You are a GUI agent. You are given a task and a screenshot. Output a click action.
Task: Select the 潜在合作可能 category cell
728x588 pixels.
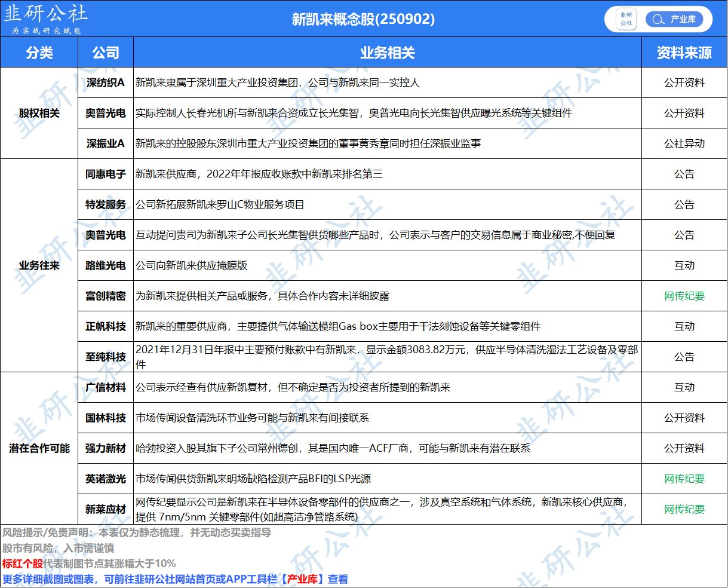tap(39, 448)
